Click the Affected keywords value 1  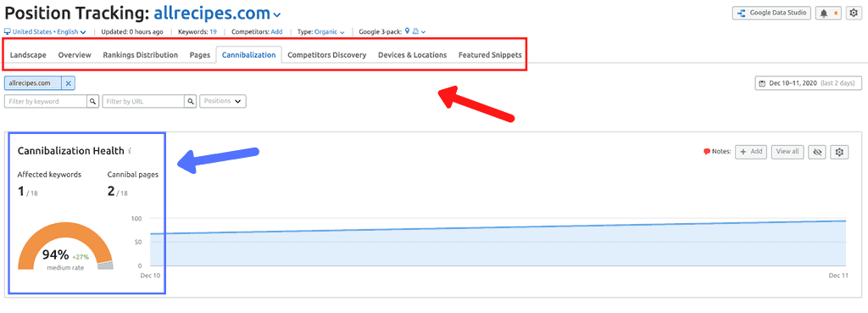click(20, 191)
